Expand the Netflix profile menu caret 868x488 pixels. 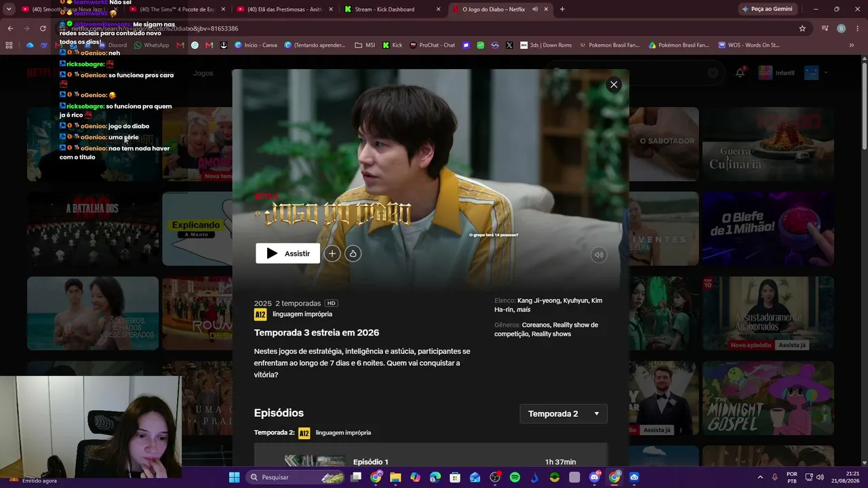(x=825, y=73)
